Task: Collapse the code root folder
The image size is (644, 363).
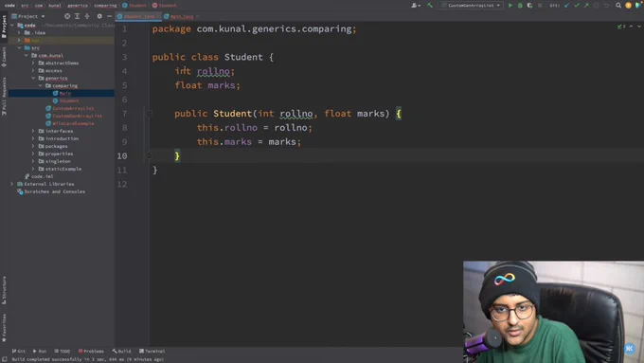Action: pos(12,25)
